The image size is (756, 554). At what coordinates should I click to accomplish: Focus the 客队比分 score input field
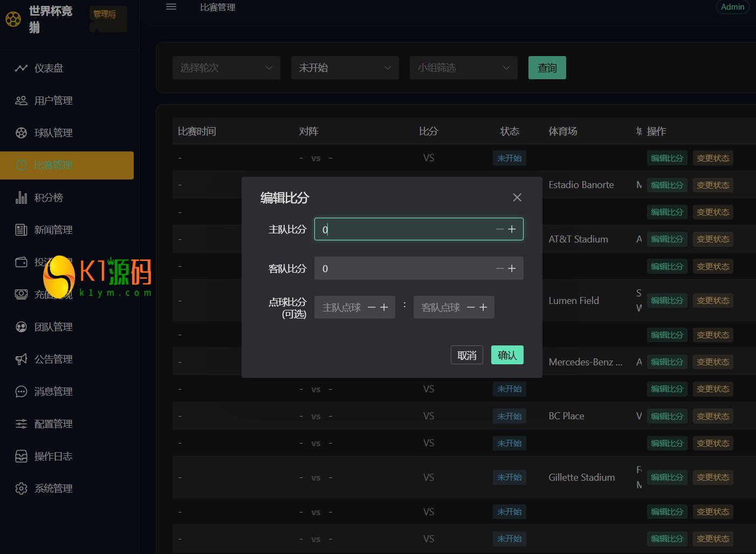pyautogui.click(x=419, y=268)
